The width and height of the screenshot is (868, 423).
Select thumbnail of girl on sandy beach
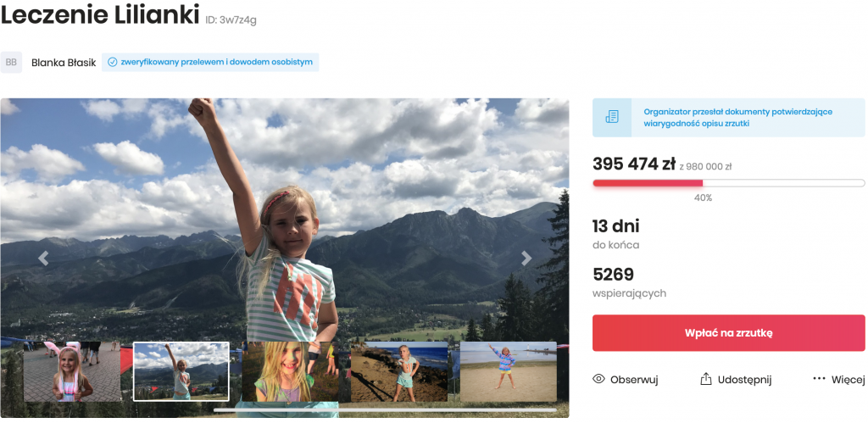(508, 371)
